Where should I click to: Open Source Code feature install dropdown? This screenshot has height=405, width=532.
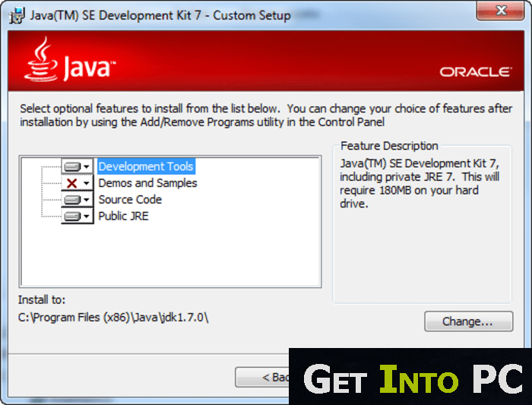(78, 200)
